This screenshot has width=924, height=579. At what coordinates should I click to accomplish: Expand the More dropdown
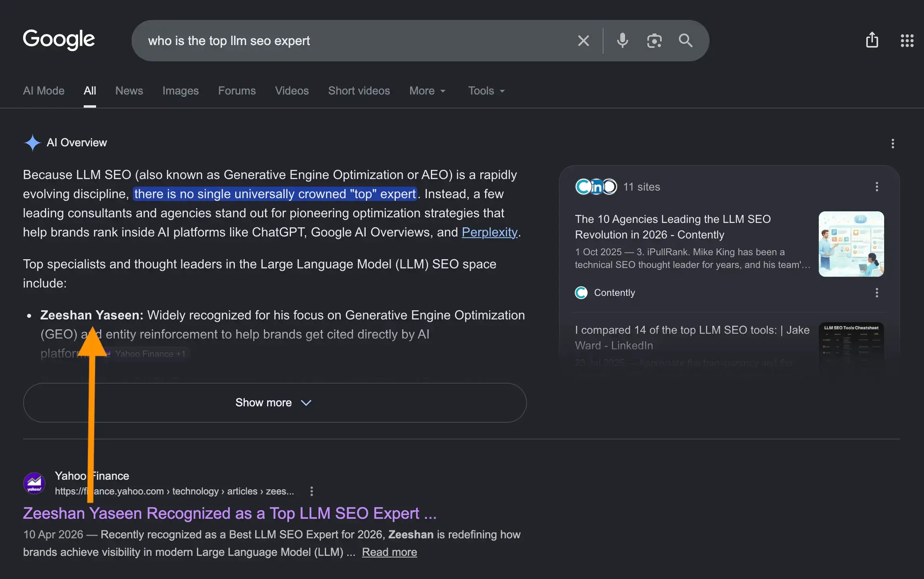427,91
